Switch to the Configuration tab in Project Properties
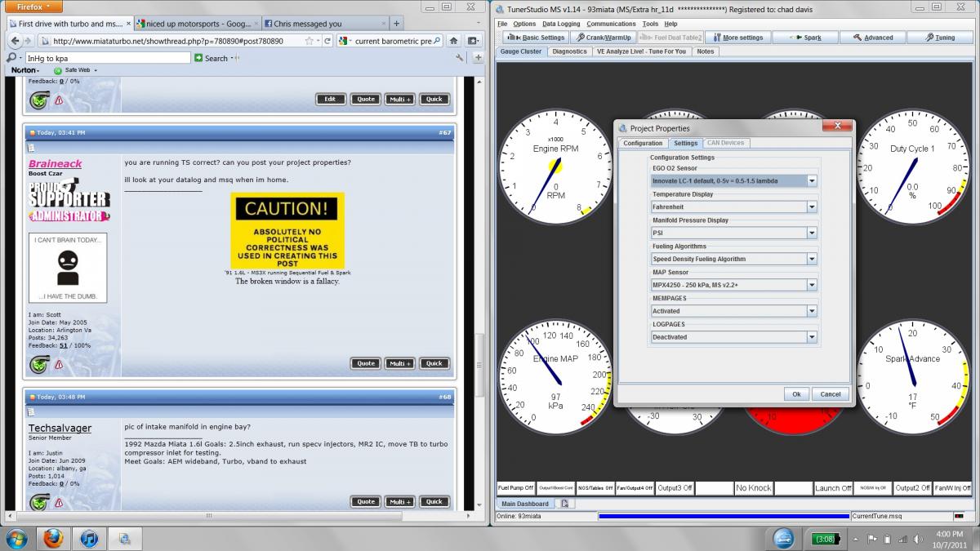The image size is (980, 551). click(643, 143)
